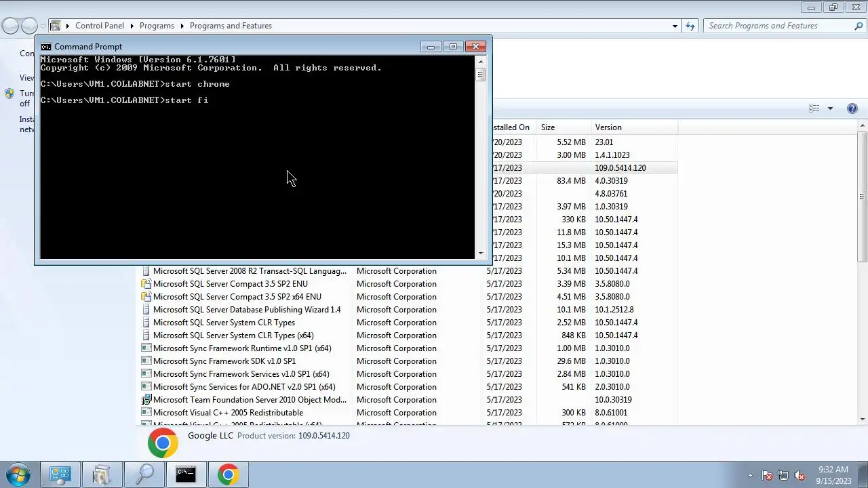Click the Command Prompt scrollbar thumb
The width and height of the screenshot is (868, 488).
[x=481, y=75]
